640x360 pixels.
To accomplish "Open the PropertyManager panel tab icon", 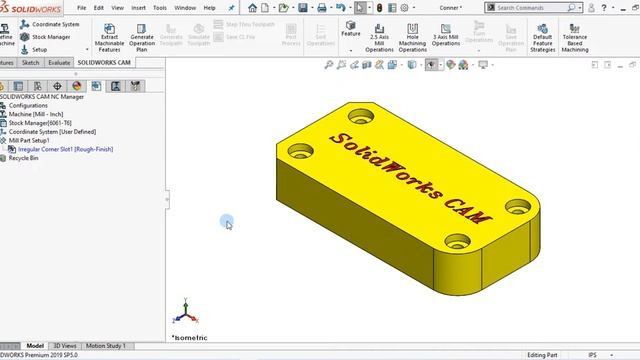I will (18, 86).
